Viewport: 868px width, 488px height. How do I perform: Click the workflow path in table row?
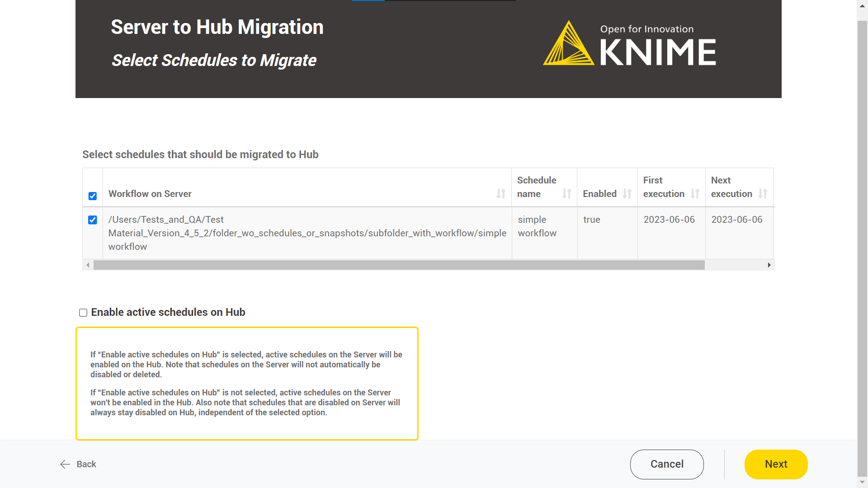[x=307, y=232]
